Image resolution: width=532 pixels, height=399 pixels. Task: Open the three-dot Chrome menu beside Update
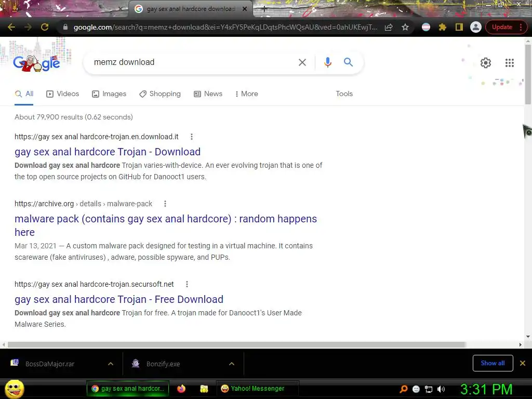coord(521,27)
